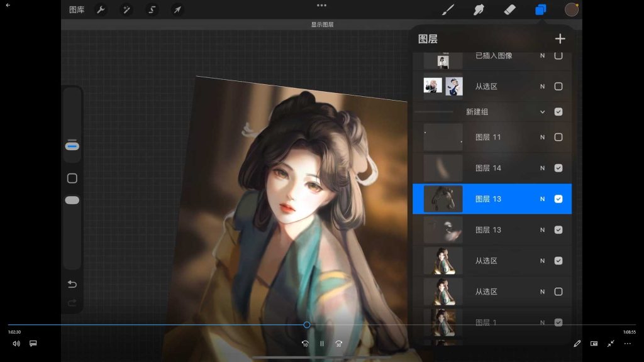Select the Smudge tool

(479, 9)
